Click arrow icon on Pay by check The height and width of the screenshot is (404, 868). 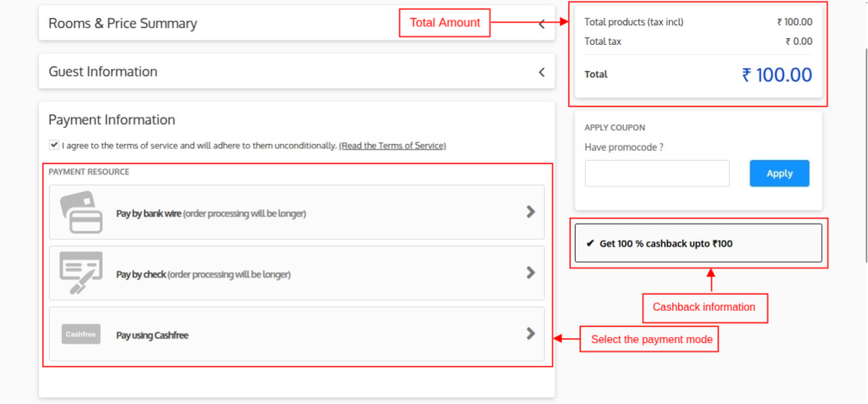point(531,273)
